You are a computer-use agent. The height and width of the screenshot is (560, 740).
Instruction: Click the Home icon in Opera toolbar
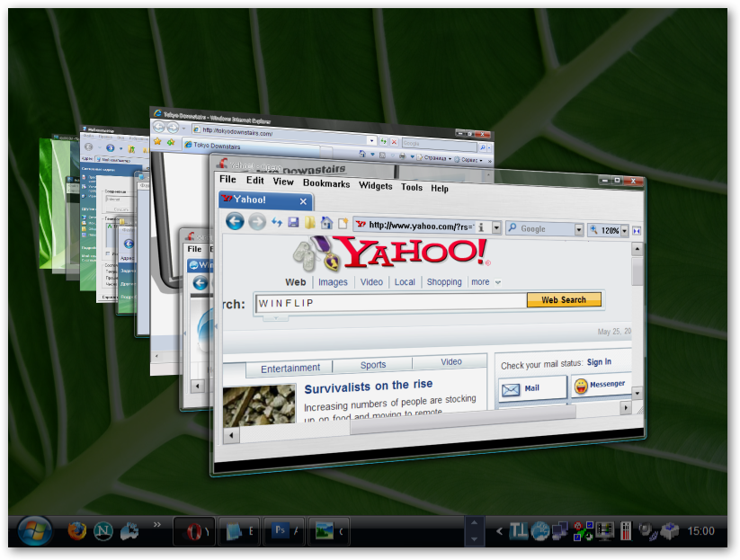326,223
